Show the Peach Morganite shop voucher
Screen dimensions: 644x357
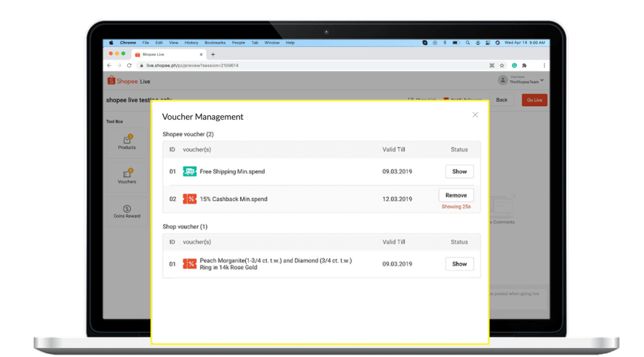coord(459,264)
